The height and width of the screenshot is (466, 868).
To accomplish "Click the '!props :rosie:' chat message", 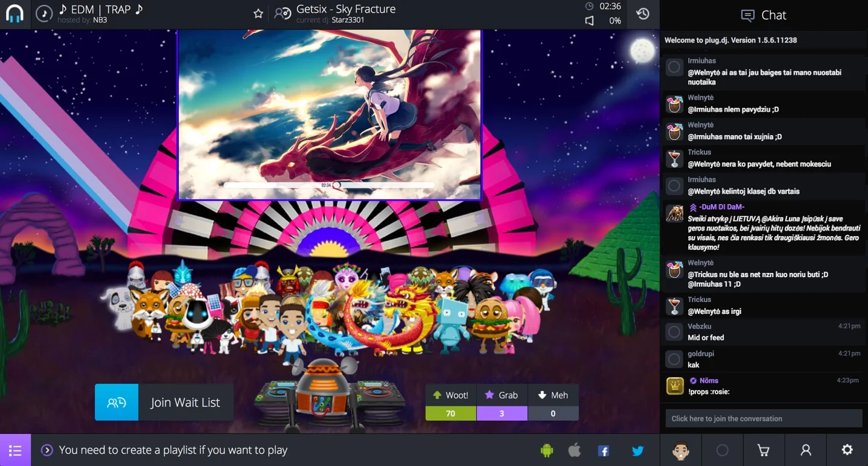I will click(709, 392).
